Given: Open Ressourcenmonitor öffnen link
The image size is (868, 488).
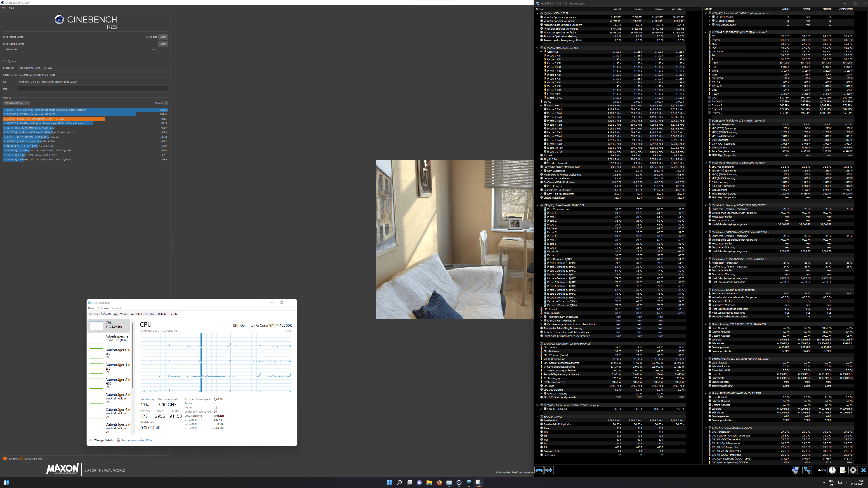Looking at the screenshot, I should tap(135, 440).
